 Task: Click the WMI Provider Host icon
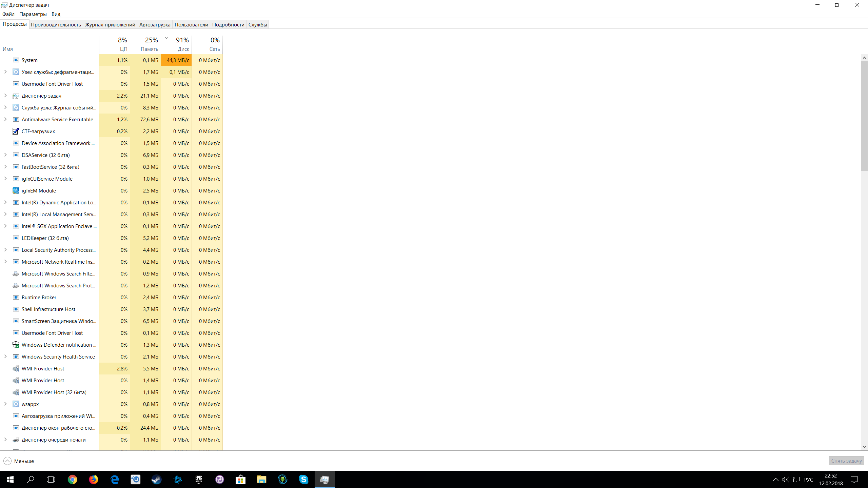pyautogui.click(x=16, y=368)
